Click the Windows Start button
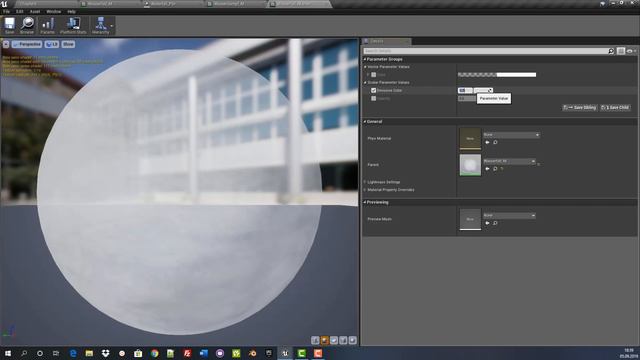The width and height of the screenshot is (640, 360). [8, 353]
